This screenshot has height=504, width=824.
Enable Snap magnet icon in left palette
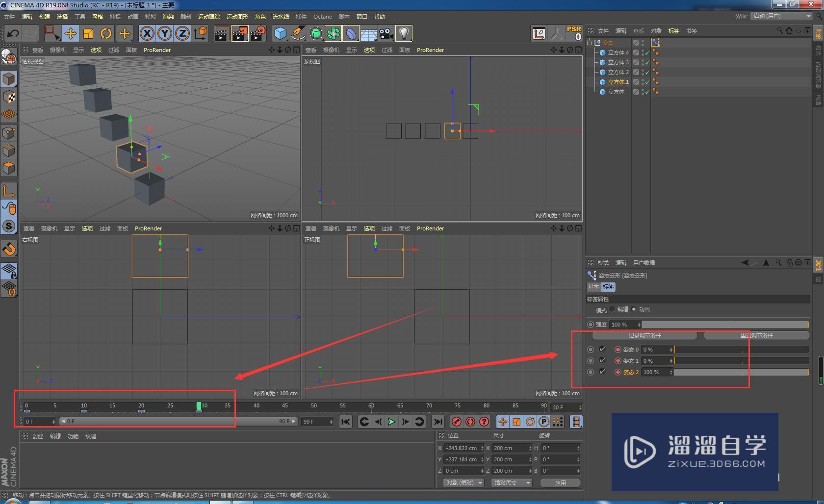click(9, 249)
